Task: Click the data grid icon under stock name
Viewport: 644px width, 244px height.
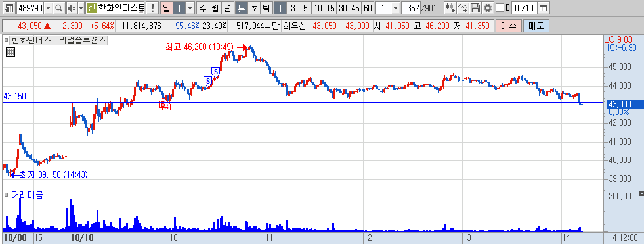Action: point(11,52)
